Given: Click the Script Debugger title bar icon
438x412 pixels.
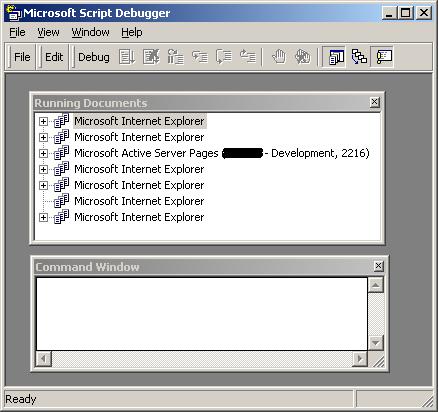Looking at the screenshot, I should (x=13, y=13).
